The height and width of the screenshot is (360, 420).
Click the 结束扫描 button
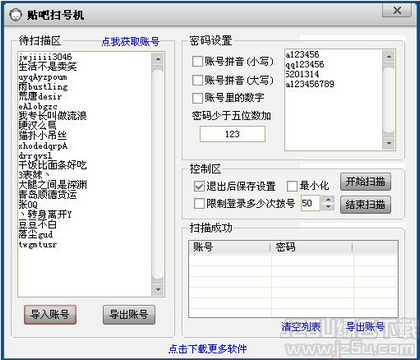coord(365,204)
